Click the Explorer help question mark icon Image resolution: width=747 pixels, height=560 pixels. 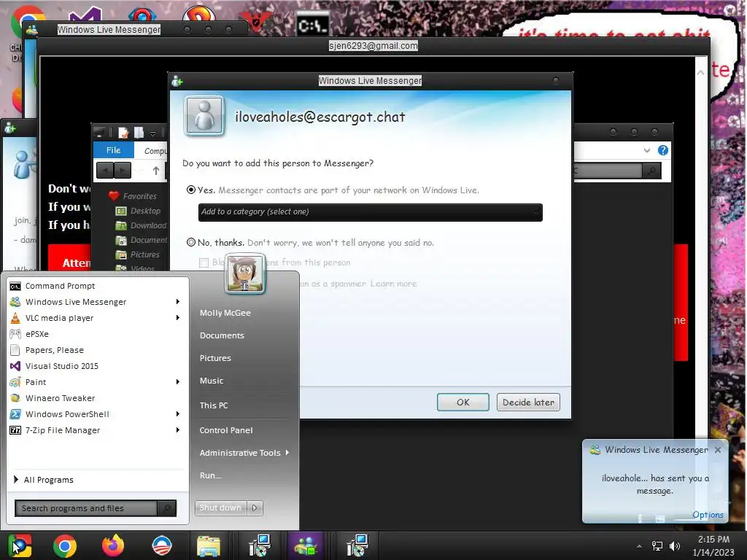662,150
